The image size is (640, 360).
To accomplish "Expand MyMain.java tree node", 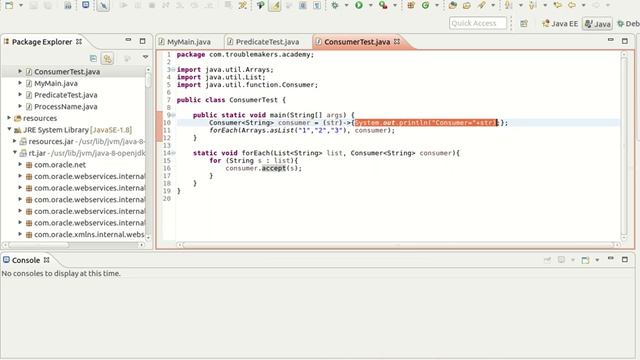I will (20, 83).
